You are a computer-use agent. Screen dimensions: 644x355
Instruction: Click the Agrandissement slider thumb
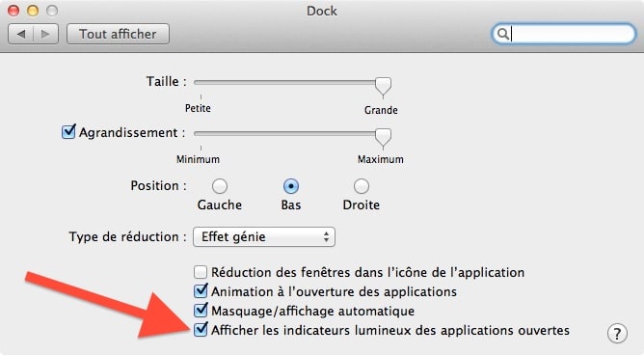tap(383, 138)
